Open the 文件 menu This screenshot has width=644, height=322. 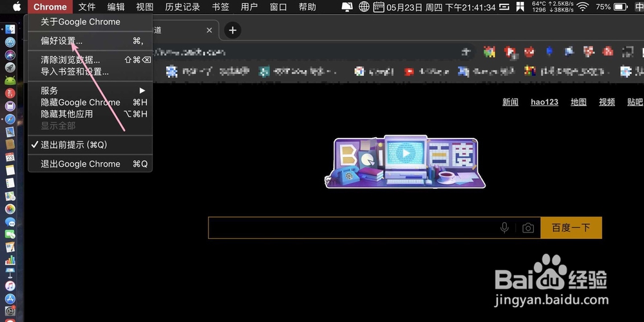tap(87, 6)
